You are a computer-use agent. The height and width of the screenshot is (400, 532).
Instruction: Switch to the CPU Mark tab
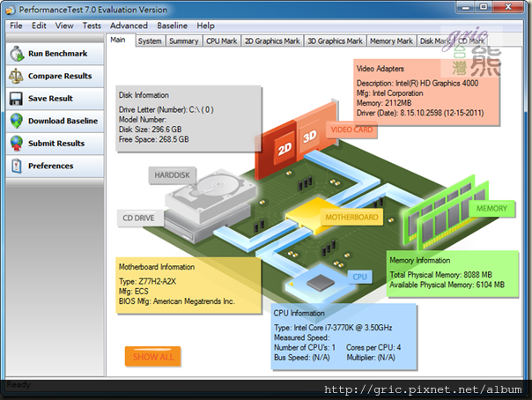point(222,41)
